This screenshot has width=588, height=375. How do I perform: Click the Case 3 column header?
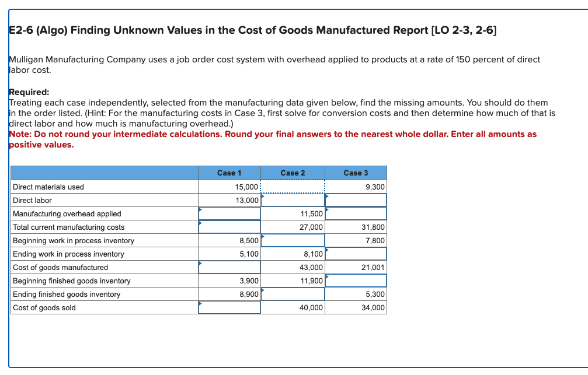356,173
